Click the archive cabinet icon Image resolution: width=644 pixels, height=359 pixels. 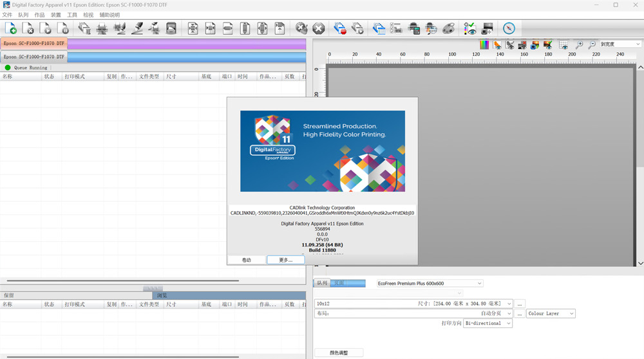click(x=171, y=28)
